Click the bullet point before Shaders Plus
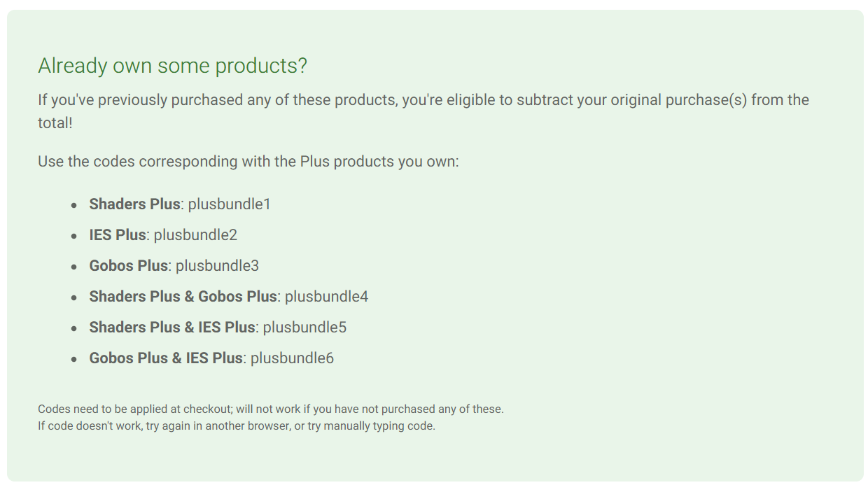868x485 pixels. 74,205
